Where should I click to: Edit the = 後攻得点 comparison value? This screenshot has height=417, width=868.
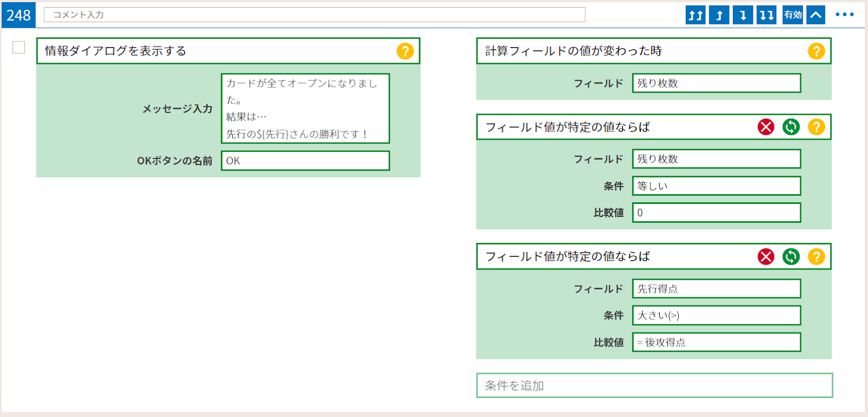click(x=717, y=342)
